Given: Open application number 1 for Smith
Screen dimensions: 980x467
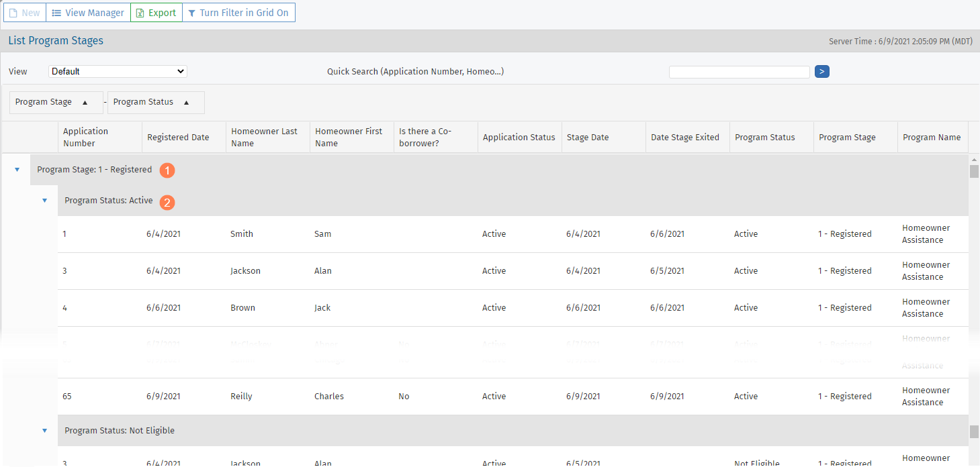Looking at the screenshot, I should 64,234.
